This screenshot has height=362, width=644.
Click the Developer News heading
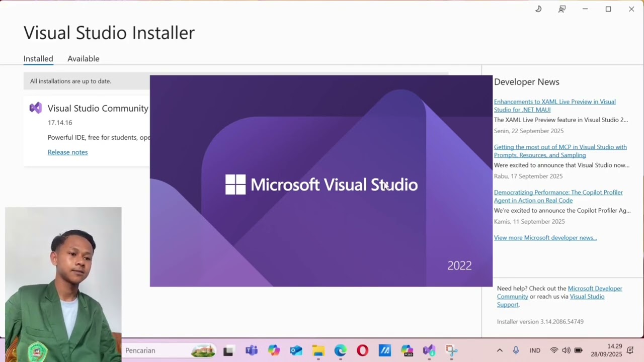(x=527, y=82)
